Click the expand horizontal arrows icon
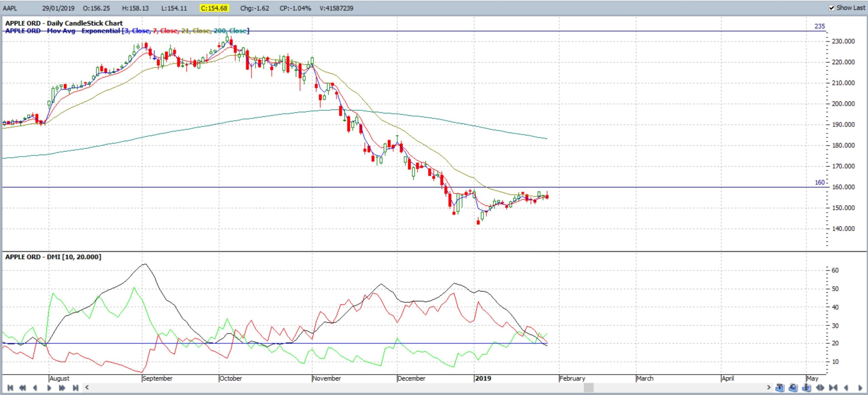This screenshot has height=395, width=868. (x=820, y=388)
